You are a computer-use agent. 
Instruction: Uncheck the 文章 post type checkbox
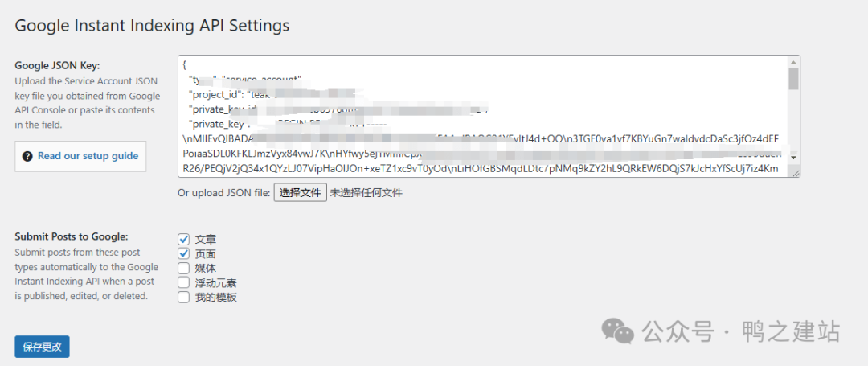pos(183,239)
